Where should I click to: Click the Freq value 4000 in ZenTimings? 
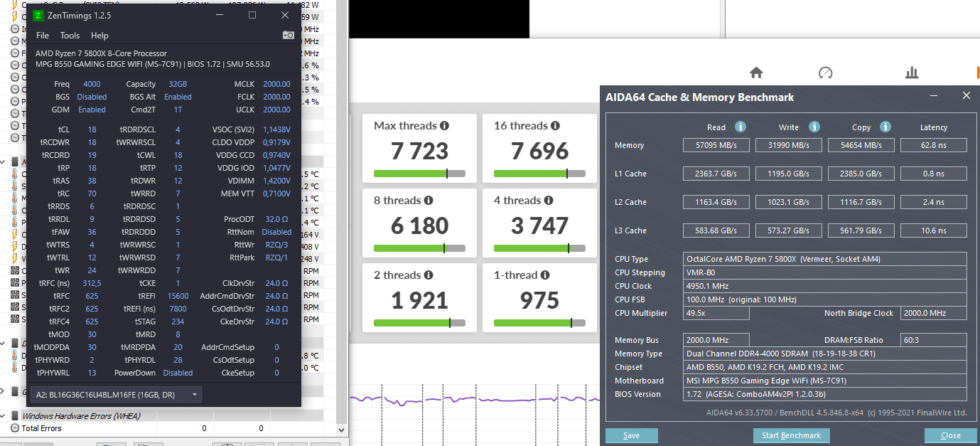tap(92, 84)
